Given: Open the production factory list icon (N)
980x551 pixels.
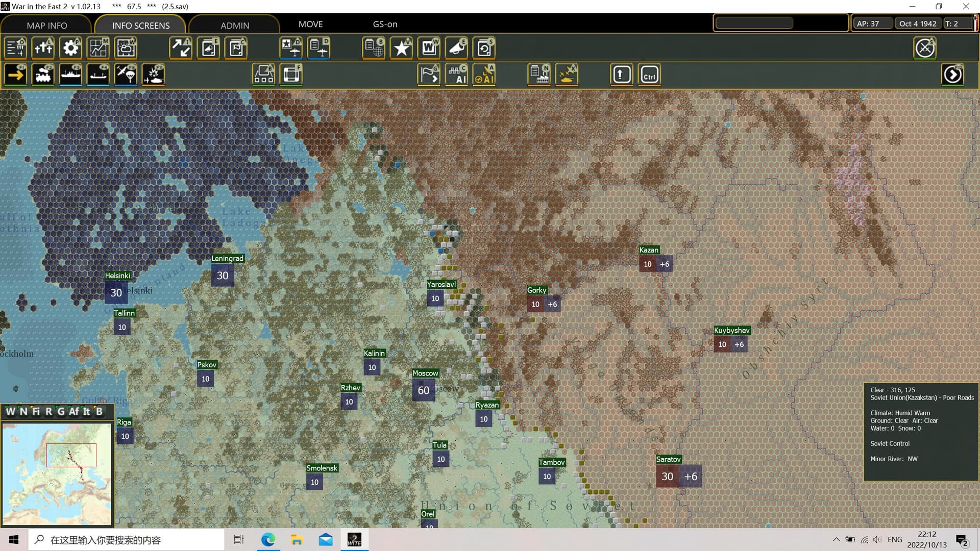Looking at the screenshot, I should (540, 75).
